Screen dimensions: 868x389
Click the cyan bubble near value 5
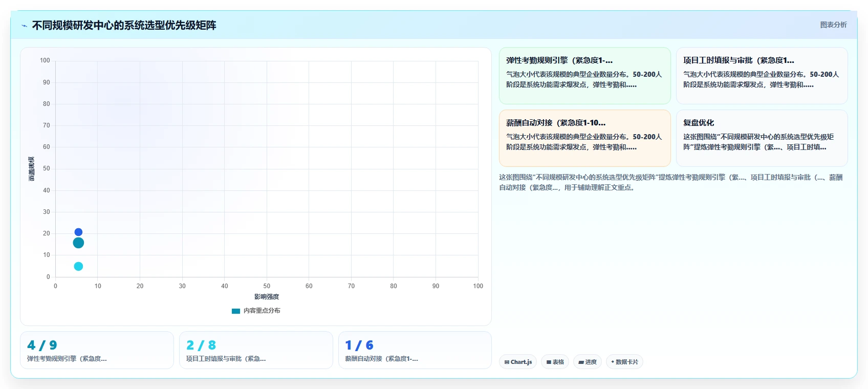tap(78, 266)
